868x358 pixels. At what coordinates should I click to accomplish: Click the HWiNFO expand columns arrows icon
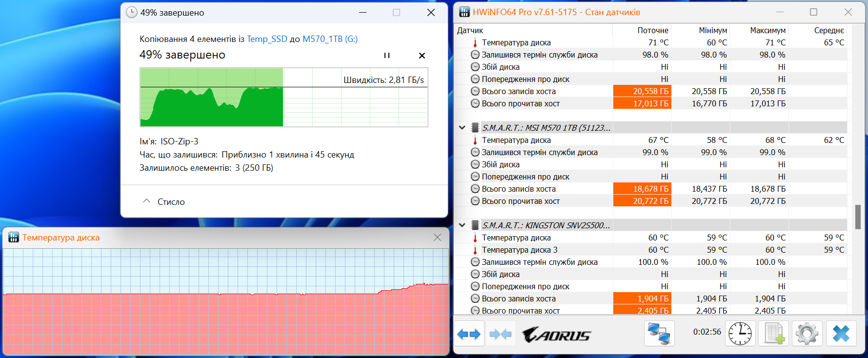pyautogui.click(x=469, y=334)
